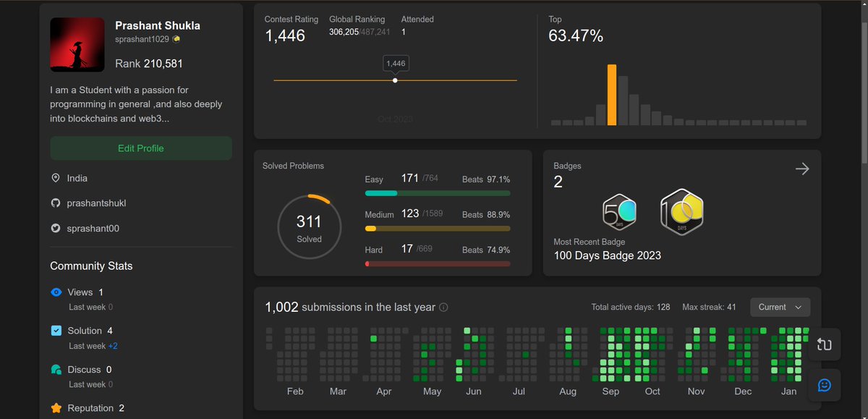Click the checkmark icon beside Solution
Image resolution: width=868 pixels, height=419 pixels.
point(56,331)
